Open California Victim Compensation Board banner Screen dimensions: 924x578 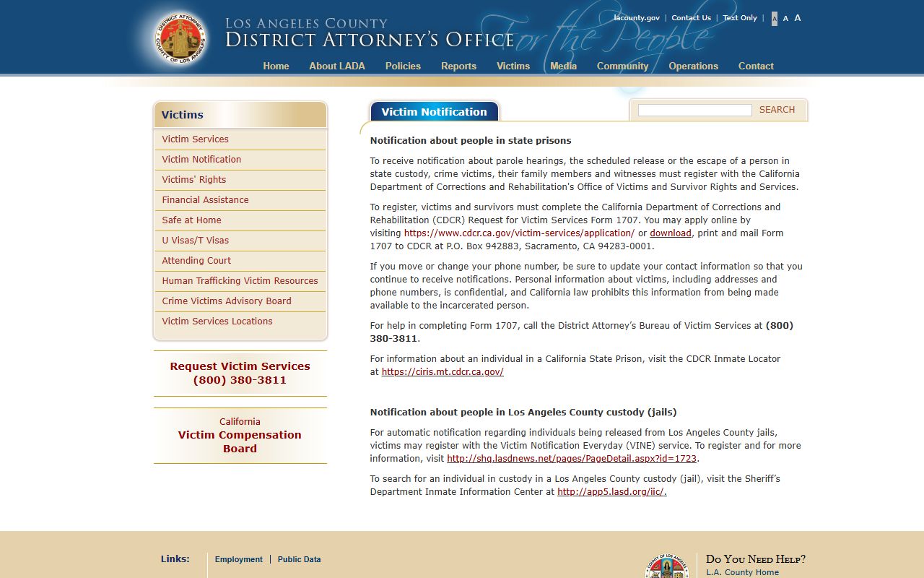pos(240,435)
